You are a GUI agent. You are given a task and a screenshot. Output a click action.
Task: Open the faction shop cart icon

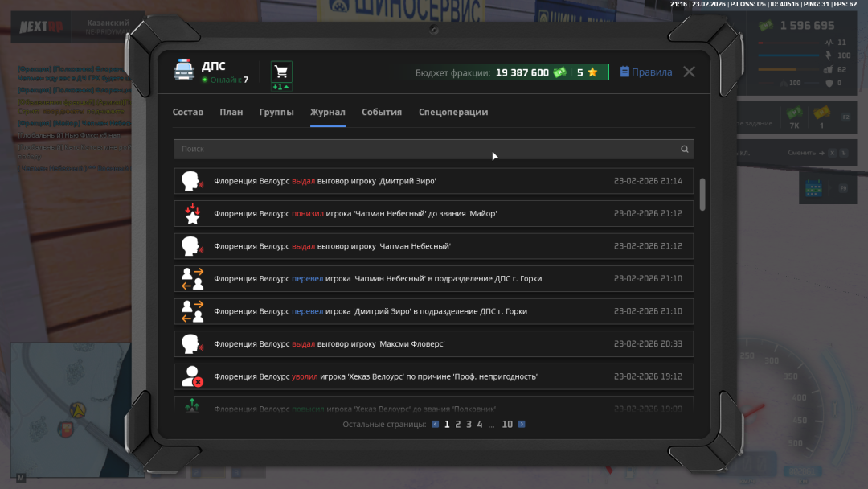[x=281, y=72]
